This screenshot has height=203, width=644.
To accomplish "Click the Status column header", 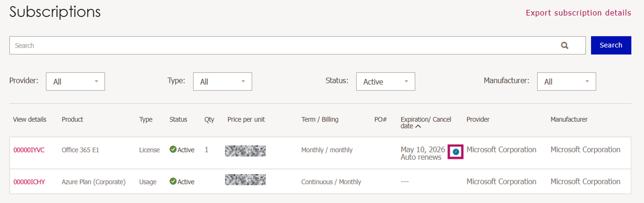I will coord(178,119).
